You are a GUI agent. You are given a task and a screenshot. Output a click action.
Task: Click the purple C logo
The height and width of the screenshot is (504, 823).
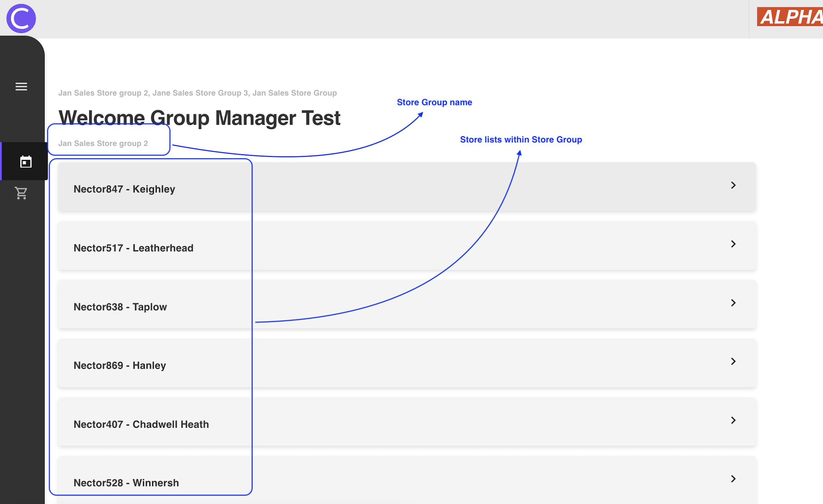coord(21,19)
